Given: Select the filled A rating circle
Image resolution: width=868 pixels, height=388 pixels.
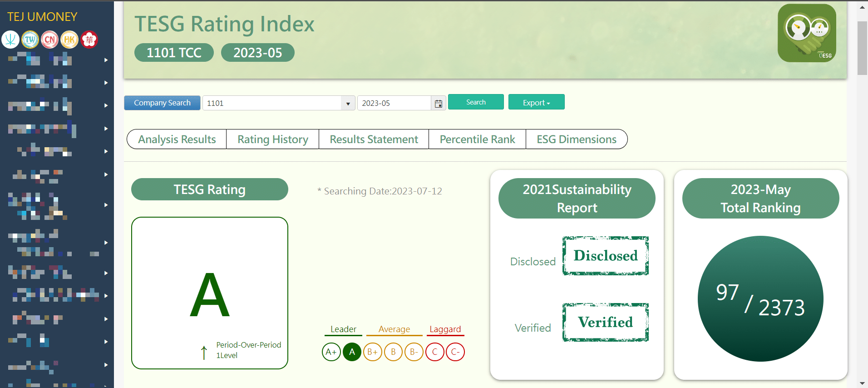Looking at the screenshot, I should click(352, 352).
